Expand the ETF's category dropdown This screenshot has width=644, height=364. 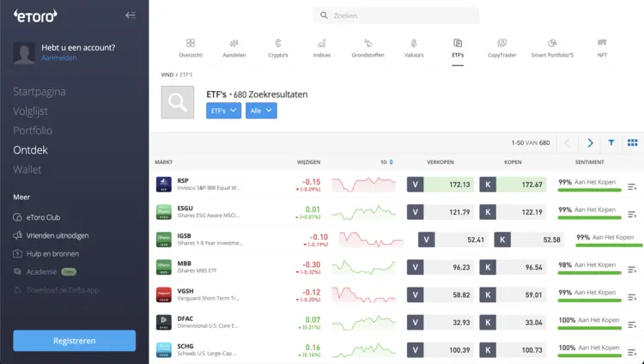click(x=223, y=111)
